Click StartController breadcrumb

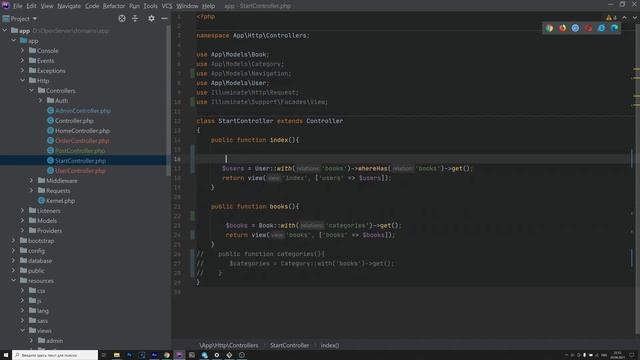click(289, 345)
